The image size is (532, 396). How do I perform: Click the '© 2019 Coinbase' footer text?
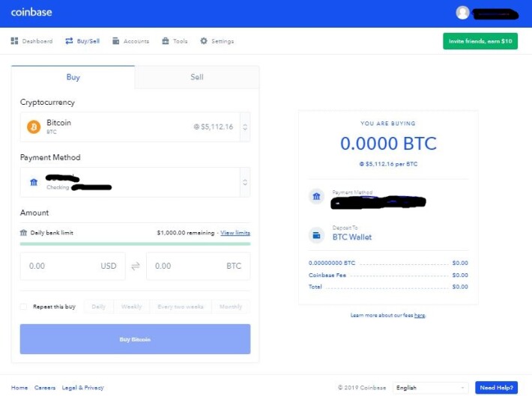click(x=362, y=388)
